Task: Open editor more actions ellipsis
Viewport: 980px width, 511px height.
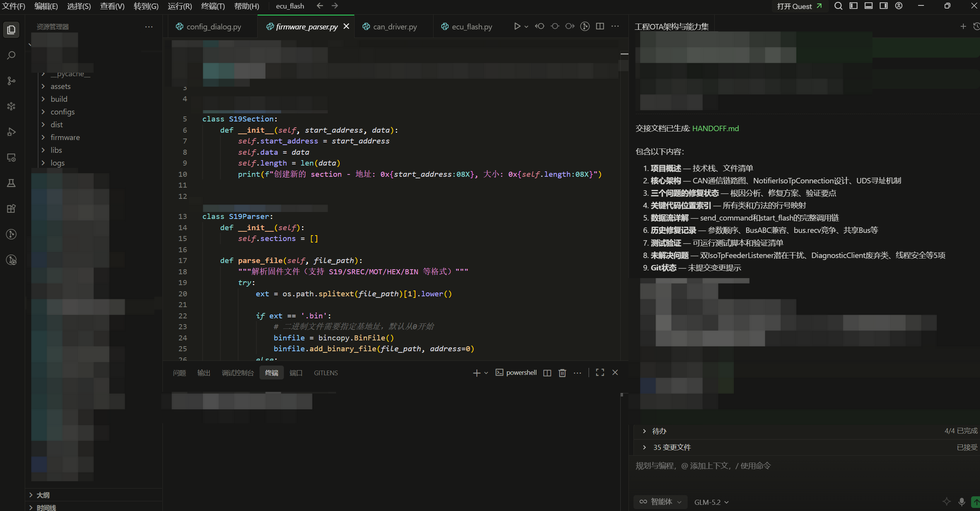Action: (x=615, y=26)
